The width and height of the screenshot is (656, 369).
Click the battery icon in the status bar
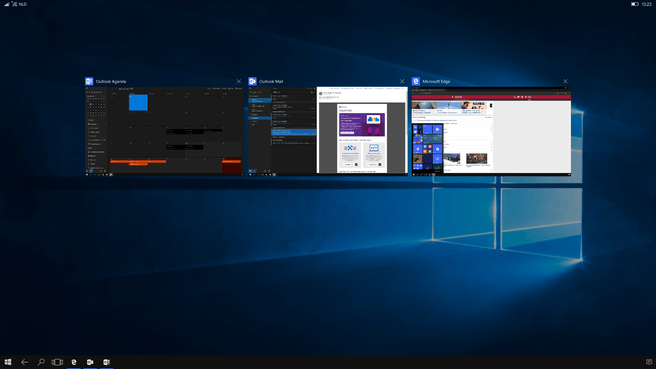click(634, 4)
